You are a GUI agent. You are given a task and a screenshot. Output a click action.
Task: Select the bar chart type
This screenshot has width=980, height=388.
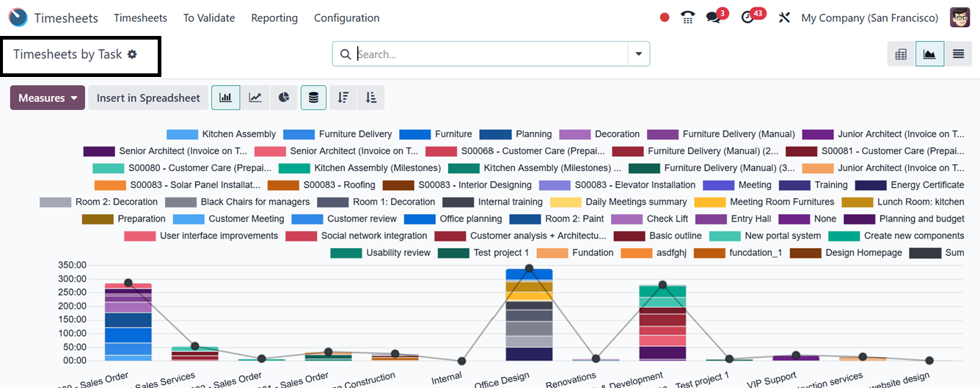(x=226, y=98)
